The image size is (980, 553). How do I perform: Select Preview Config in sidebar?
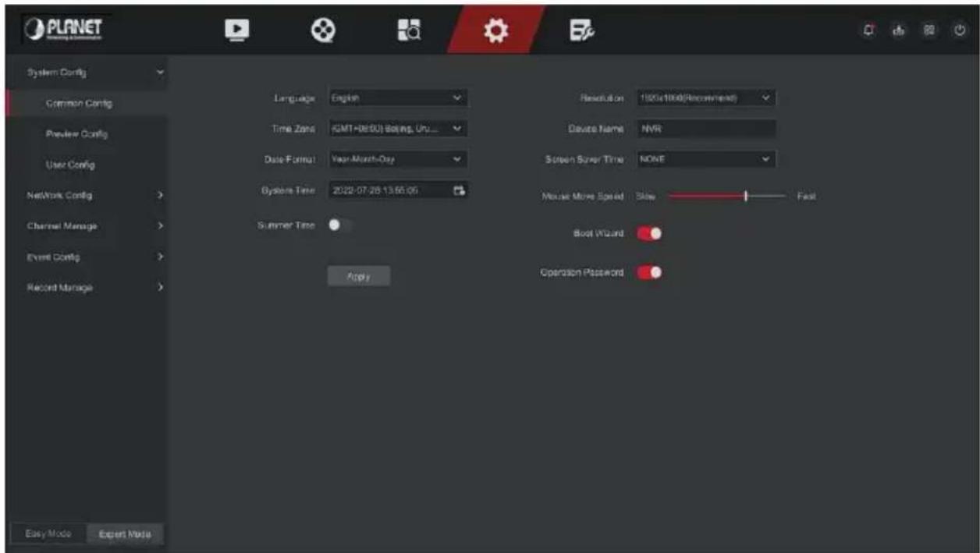tap(86, 134)
